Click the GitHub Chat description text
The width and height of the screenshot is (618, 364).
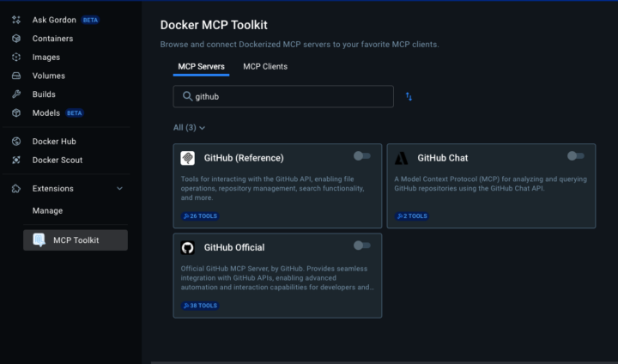pos(491,184)
